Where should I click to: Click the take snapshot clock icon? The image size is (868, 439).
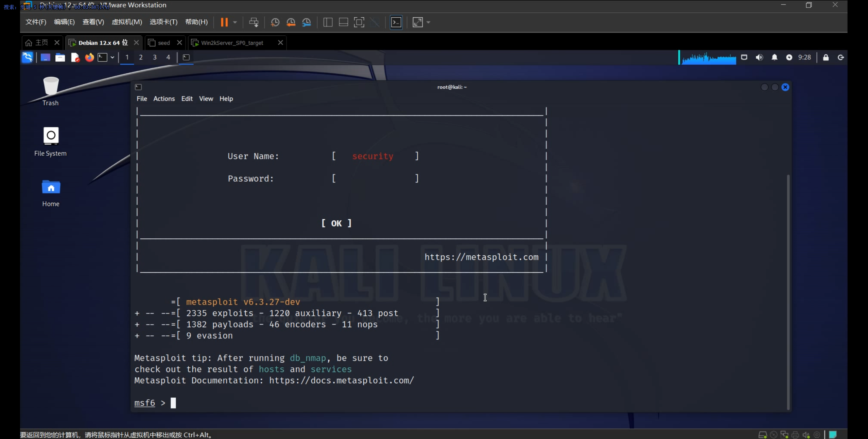(x=275, y=22)
